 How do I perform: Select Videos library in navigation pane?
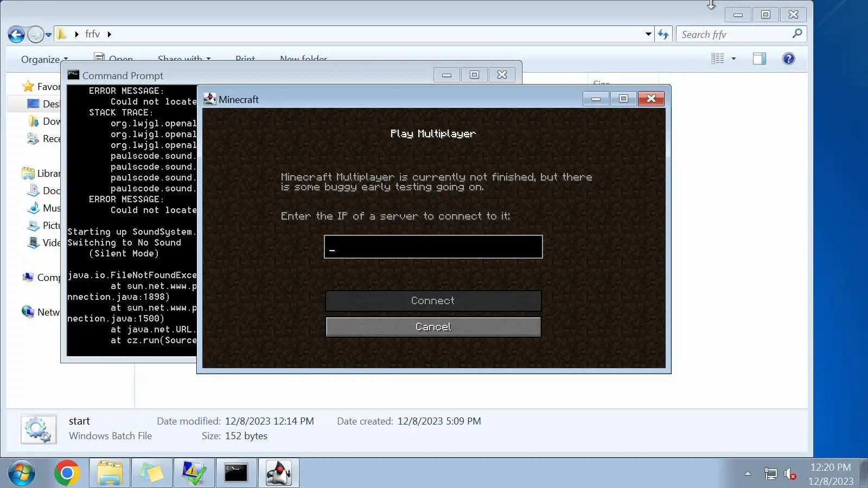pos(44,242)
